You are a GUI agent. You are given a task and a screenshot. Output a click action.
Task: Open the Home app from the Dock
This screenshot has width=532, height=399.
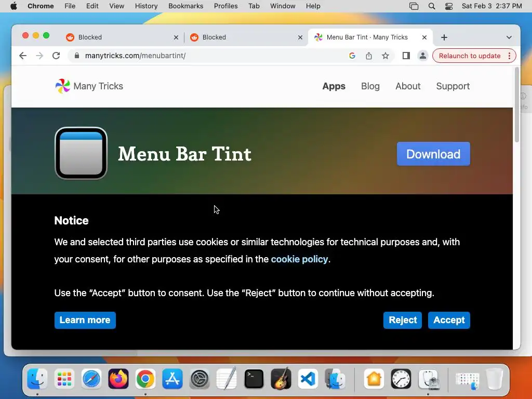(374, 379)
